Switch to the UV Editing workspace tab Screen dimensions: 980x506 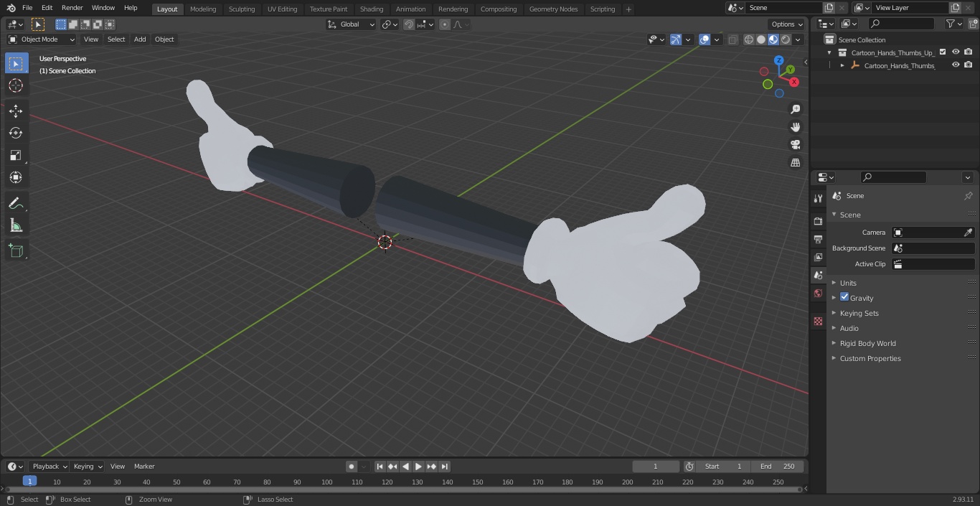pos(282,9)
